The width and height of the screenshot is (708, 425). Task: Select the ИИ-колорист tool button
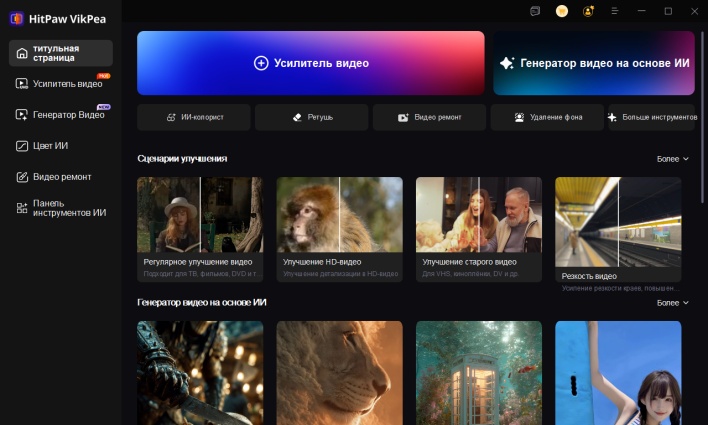tap(194, 118)
